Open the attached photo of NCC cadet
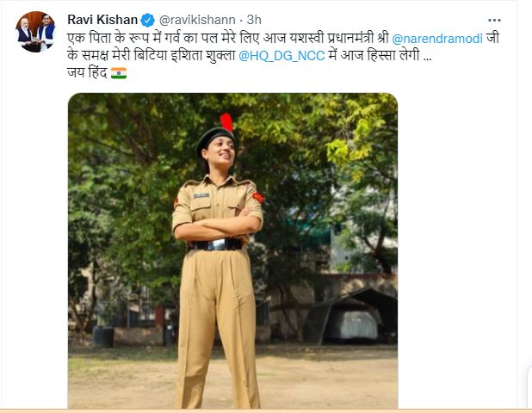The width and height of the screenshot is (532, 413). click(x=232, y=251)
